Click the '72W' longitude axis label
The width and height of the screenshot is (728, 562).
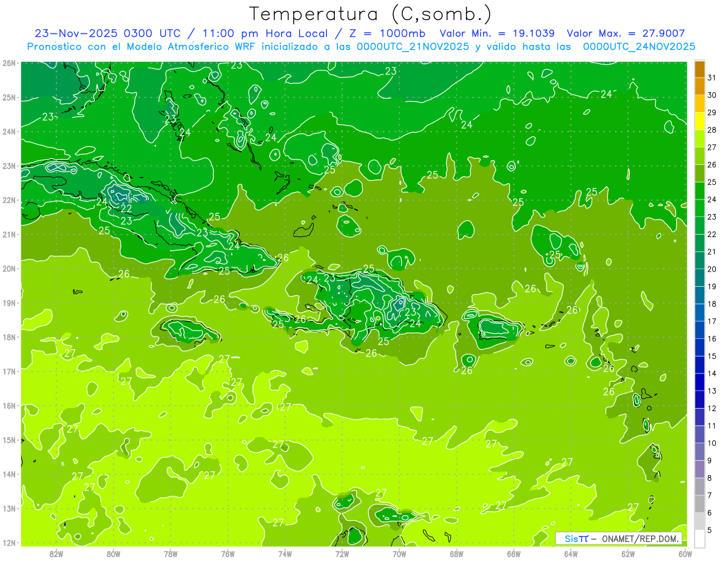click(x=342, y=554)
